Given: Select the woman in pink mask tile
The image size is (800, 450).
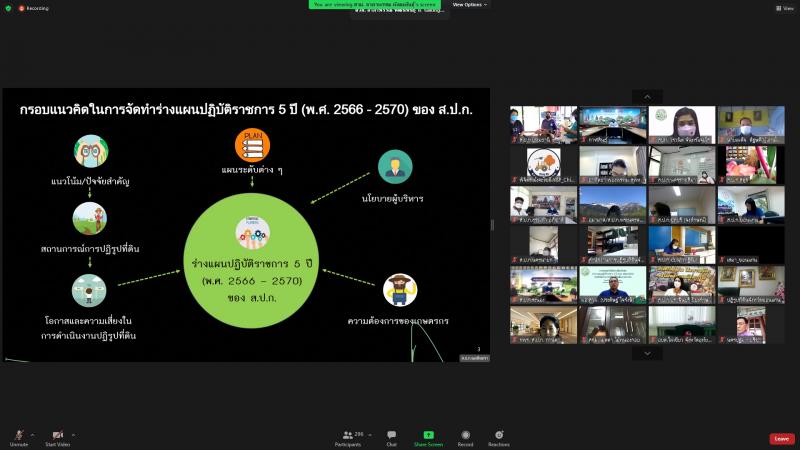Looking at the screenshot, I should pos(682,124).
